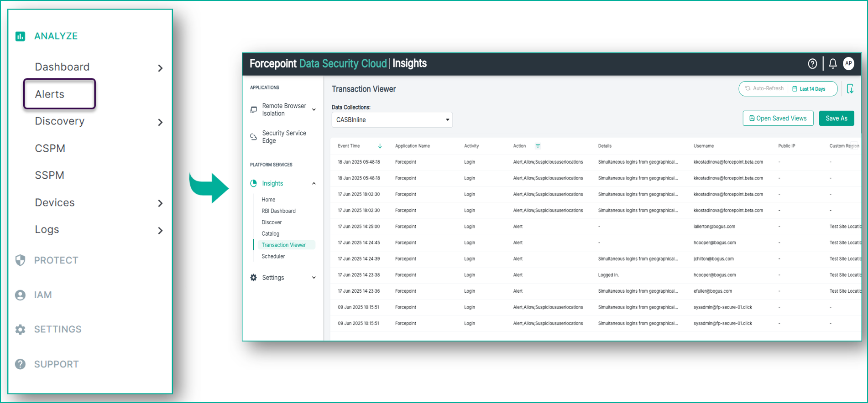Expand the Dashboard submenu chevron
The width and height of the screenshot is (868, 403).
point(160,68)
